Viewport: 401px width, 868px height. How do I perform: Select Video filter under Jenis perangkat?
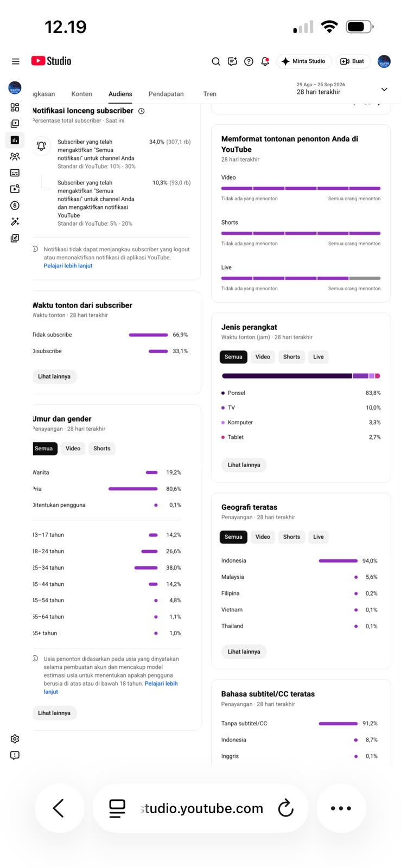point(263,357)
